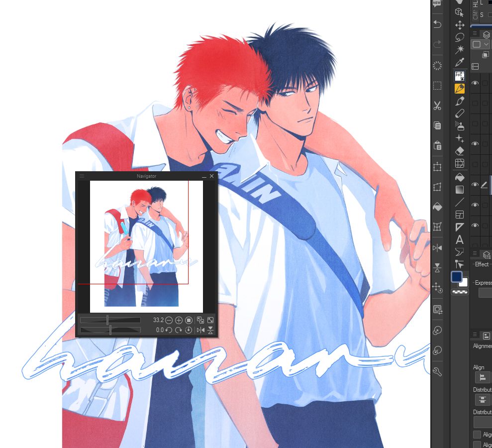Select the Decoration sparkle tool

coord(460,138)
